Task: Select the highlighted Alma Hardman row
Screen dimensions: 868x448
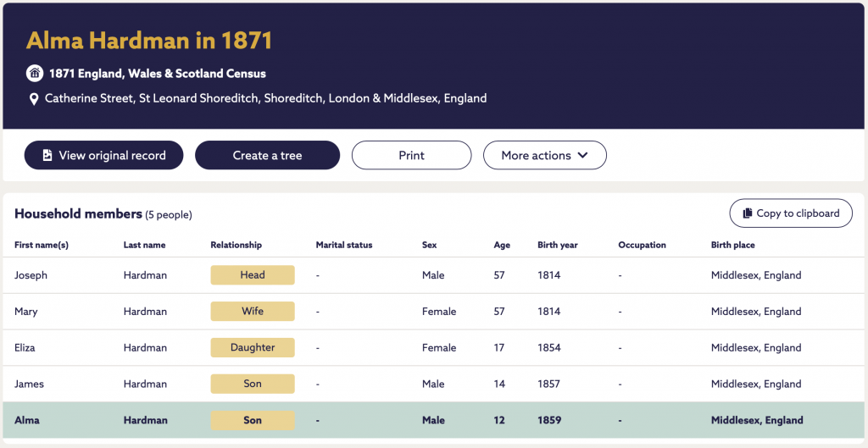Action: coord(433,420)
